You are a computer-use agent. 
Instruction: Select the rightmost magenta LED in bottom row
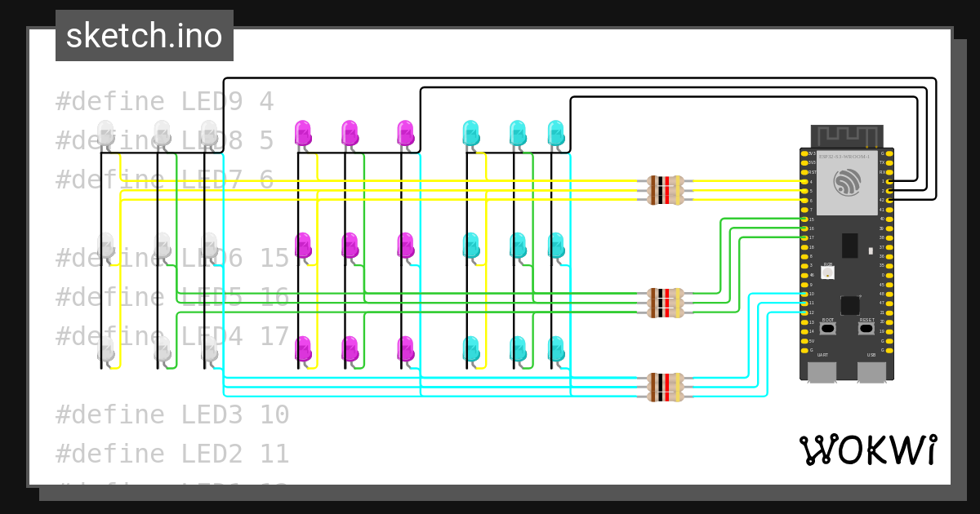[x=406, y=349]
